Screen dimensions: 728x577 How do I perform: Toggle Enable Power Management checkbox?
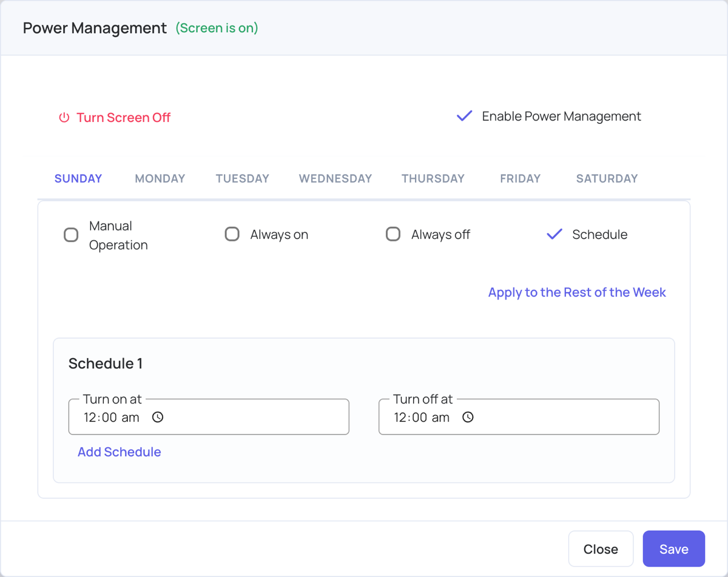click(x=465, y=116)
